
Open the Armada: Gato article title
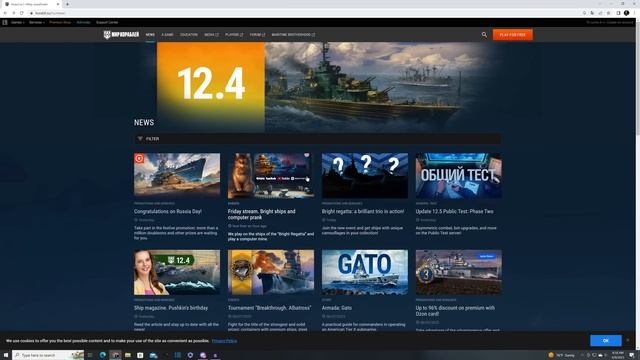click(x=337, y=308)
